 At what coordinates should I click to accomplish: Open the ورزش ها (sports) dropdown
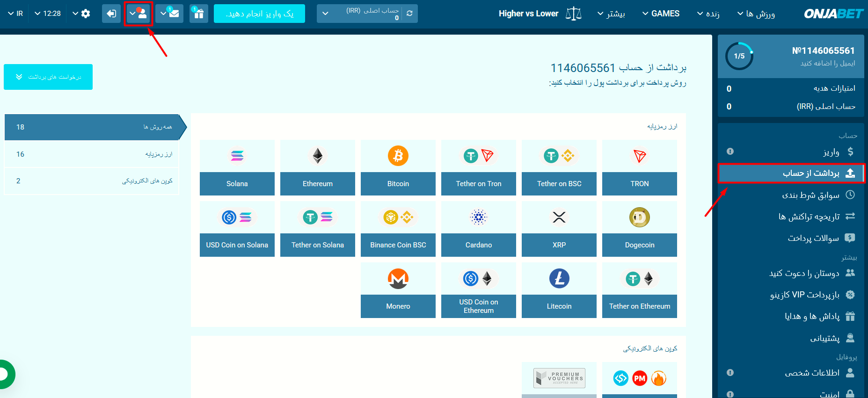tap(756, 14)
